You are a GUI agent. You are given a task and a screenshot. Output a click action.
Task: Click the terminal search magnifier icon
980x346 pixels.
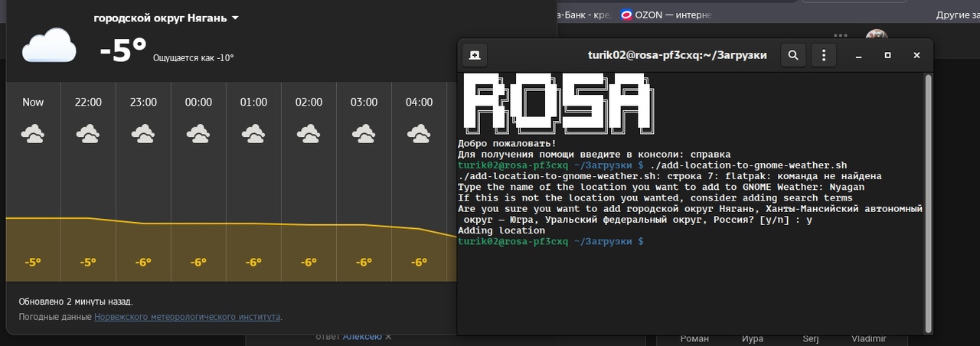point(793,55)
